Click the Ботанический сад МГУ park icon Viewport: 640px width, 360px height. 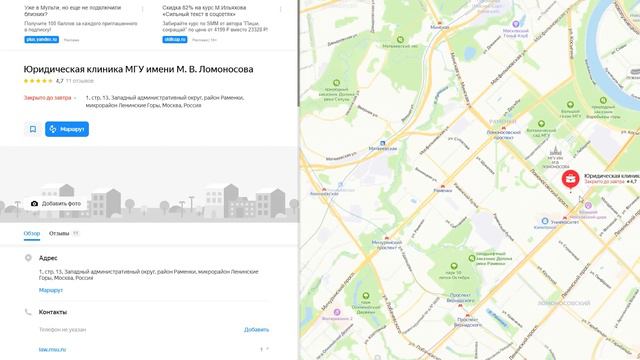541,124
